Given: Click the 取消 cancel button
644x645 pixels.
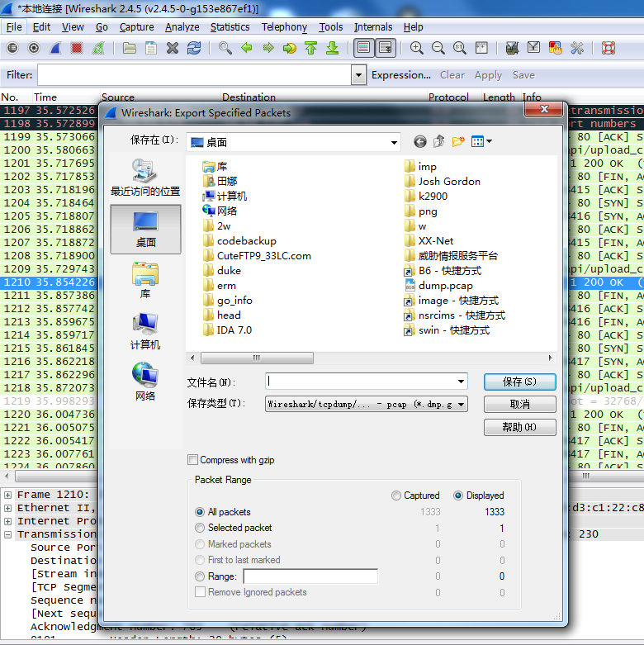Looking at the screenshot, I should pyautogui.click(x=520, y=405).
